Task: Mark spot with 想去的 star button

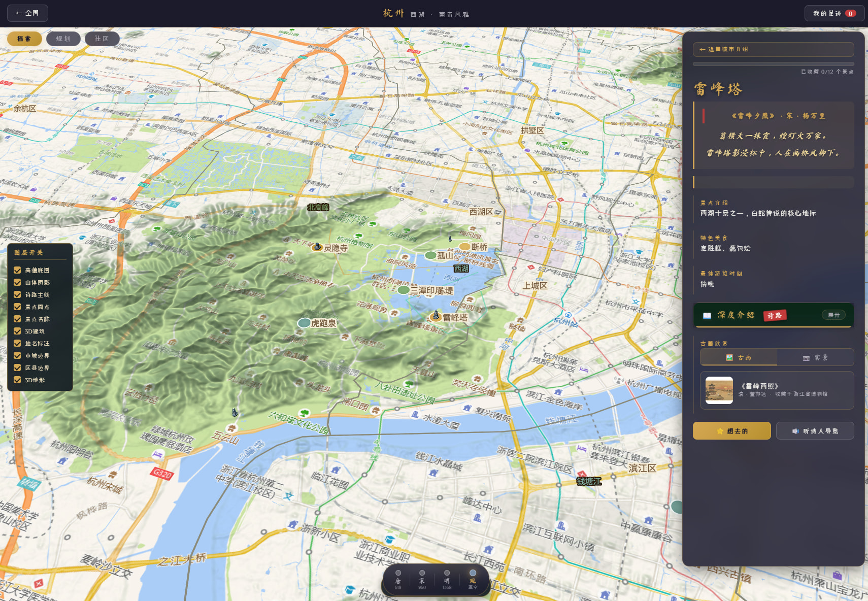Action: (x=732, y=431)
